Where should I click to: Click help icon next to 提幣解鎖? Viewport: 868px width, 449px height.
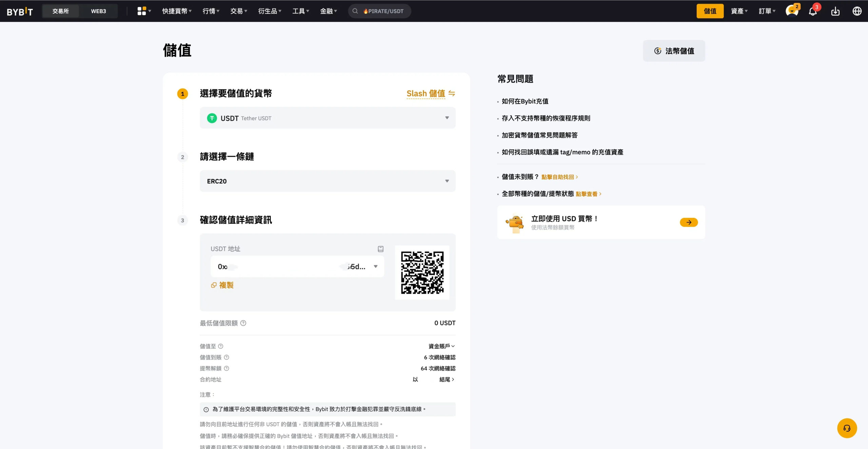[226, 368]
